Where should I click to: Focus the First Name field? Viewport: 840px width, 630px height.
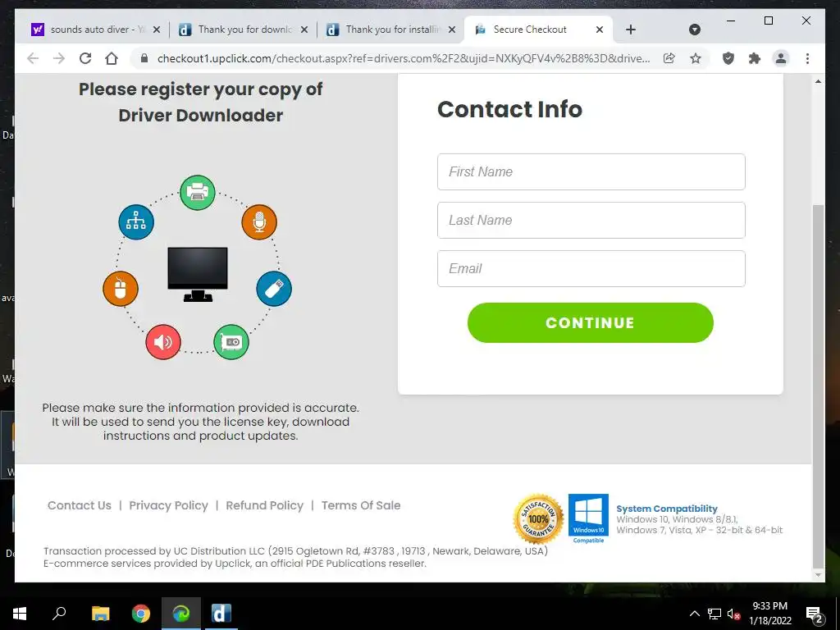point(591,172)
